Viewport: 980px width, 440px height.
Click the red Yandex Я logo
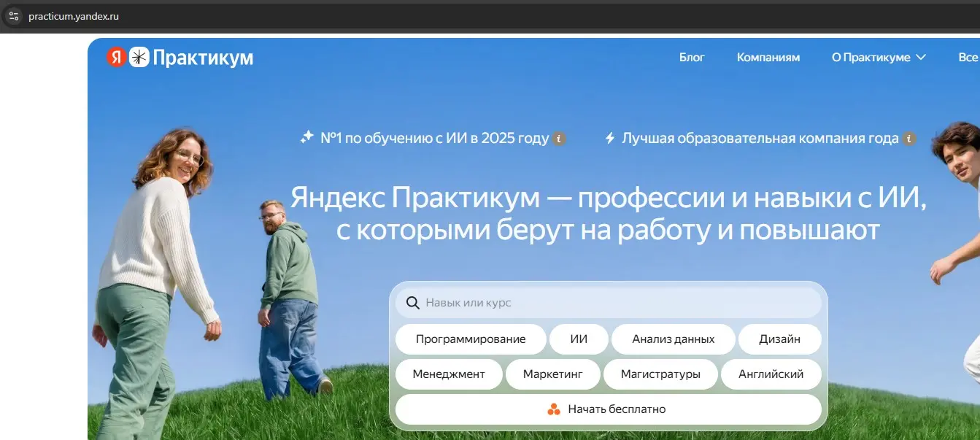pyautogui.click(x=116, y=58)
